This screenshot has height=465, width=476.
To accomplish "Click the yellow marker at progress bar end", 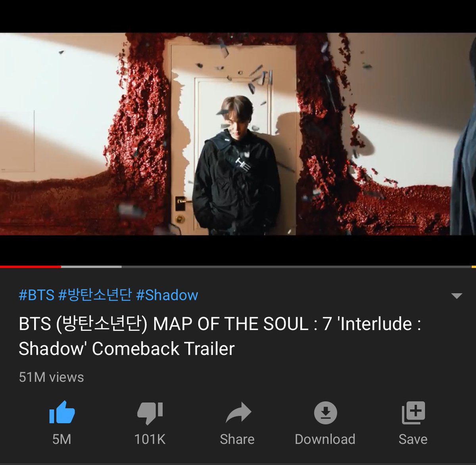I will 474,267.
